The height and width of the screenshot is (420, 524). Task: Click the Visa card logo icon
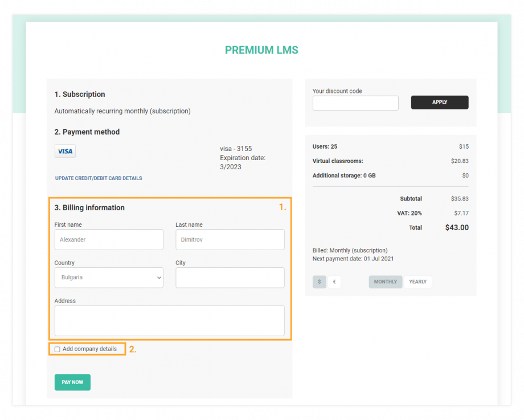[x=65, y=151]
